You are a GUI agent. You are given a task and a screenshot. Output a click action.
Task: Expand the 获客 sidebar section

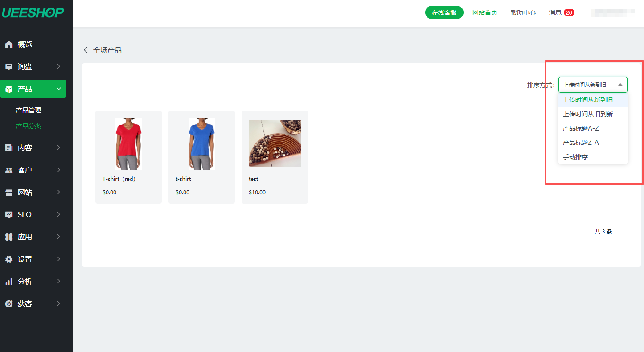(x=59, y=304)
